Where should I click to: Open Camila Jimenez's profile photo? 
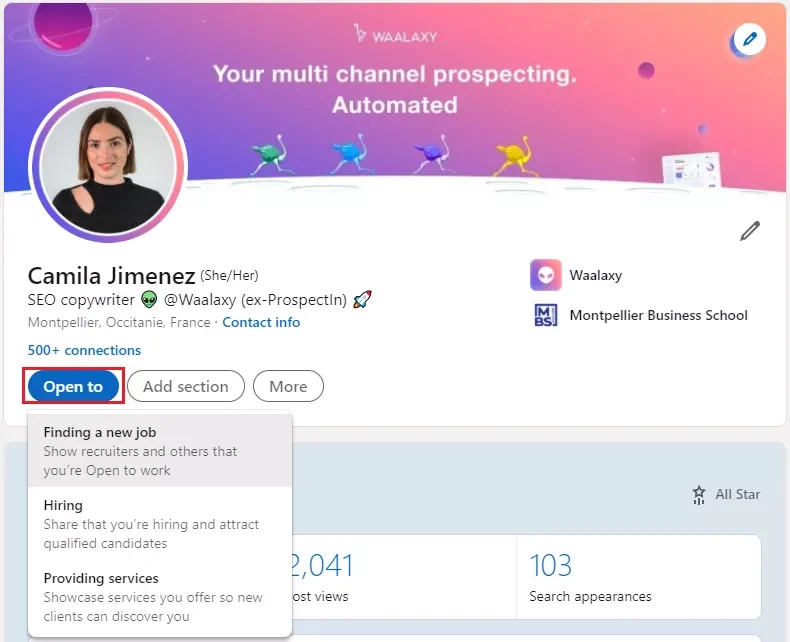[108, 165]
